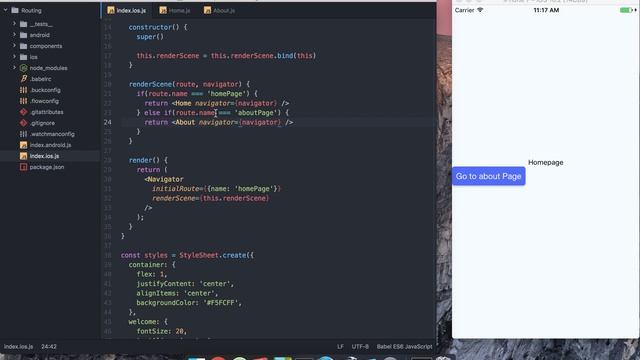Open .watchmanconfig in the tree view
The width and height of the screenshot is (640, 360).
(x=52, y=134)
